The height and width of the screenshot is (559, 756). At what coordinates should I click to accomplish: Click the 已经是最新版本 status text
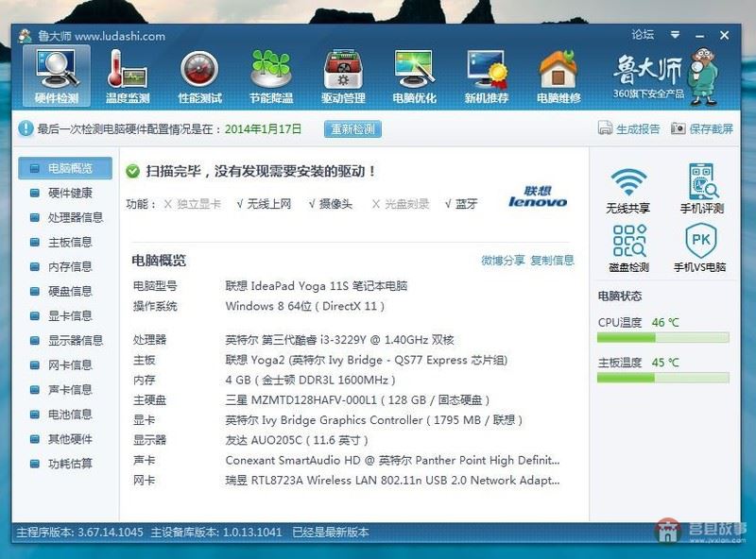331,533
